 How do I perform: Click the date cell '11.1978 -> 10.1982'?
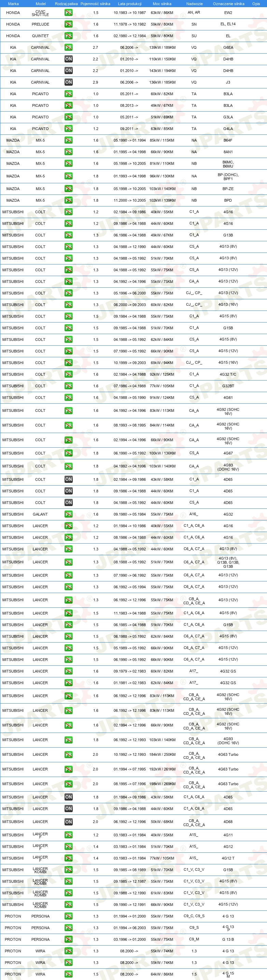pos(130,24)
